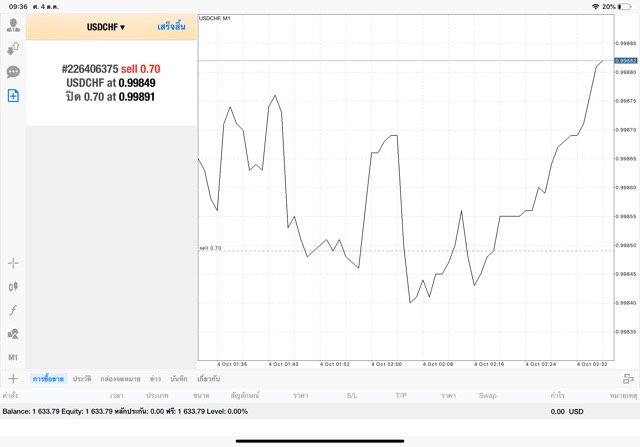Open the M1 timeframe selector
The image size is (640, 447).
[x=13, y=357]
